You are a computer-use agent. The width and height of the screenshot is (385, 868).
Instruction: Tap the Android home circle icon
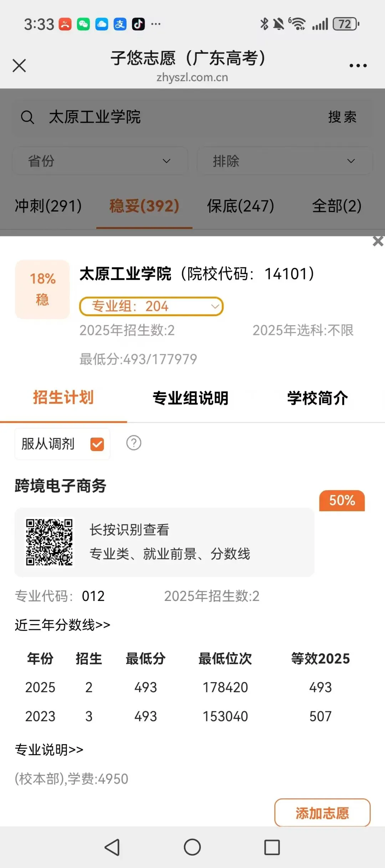(x=192, y=847)
